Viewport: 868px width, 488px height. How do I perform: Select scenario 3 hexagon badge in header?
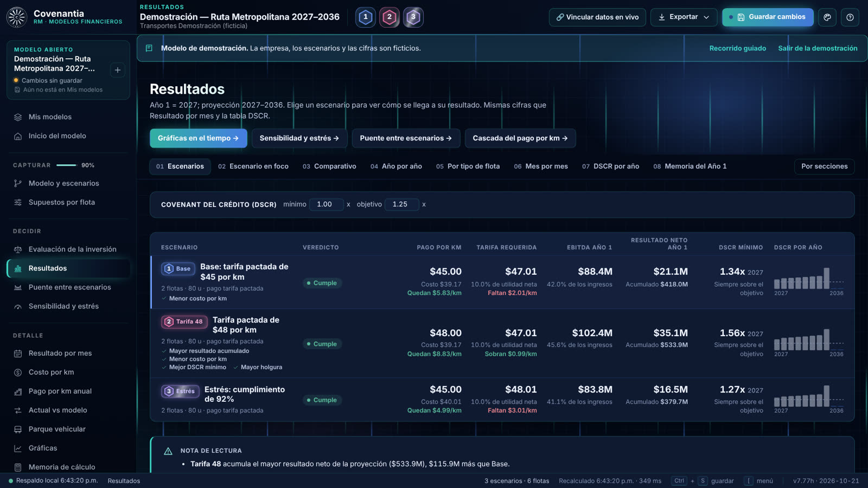(x=413, y=17)
